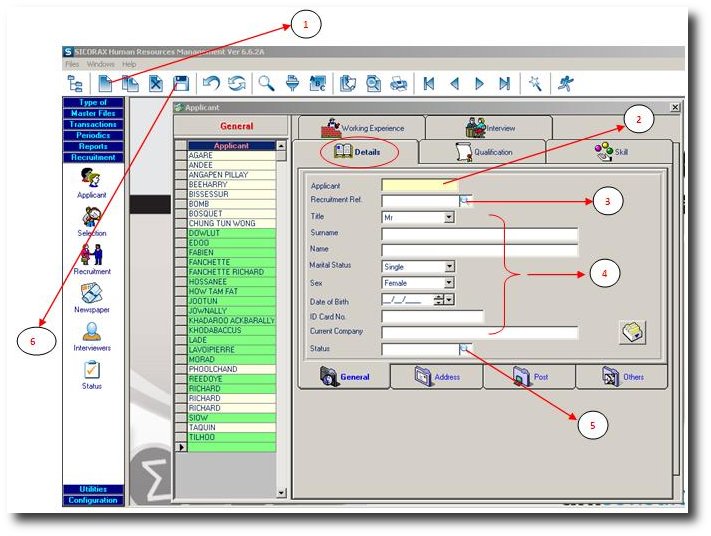711x536 pixels.
Task: Expand the Title dropdown showing Mr
Action: click(x=449, y=216)
